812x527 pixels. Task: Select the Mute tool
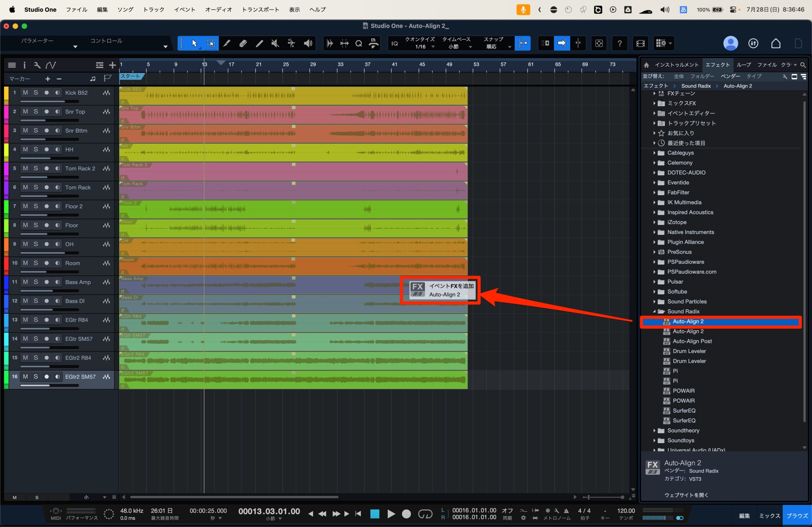pyautogui.click(x=275, y=43)
